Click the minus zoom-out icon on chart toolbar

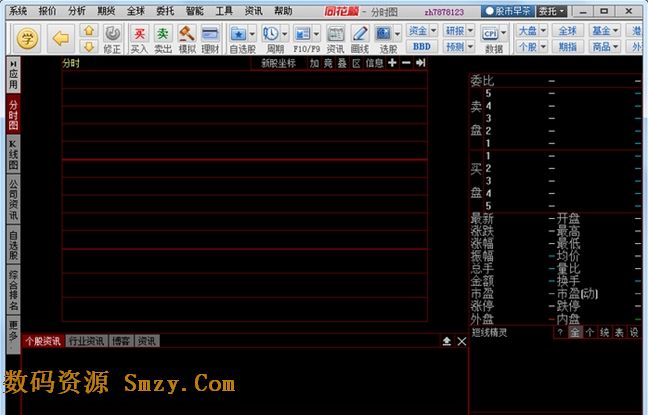[x=406, y=63]
